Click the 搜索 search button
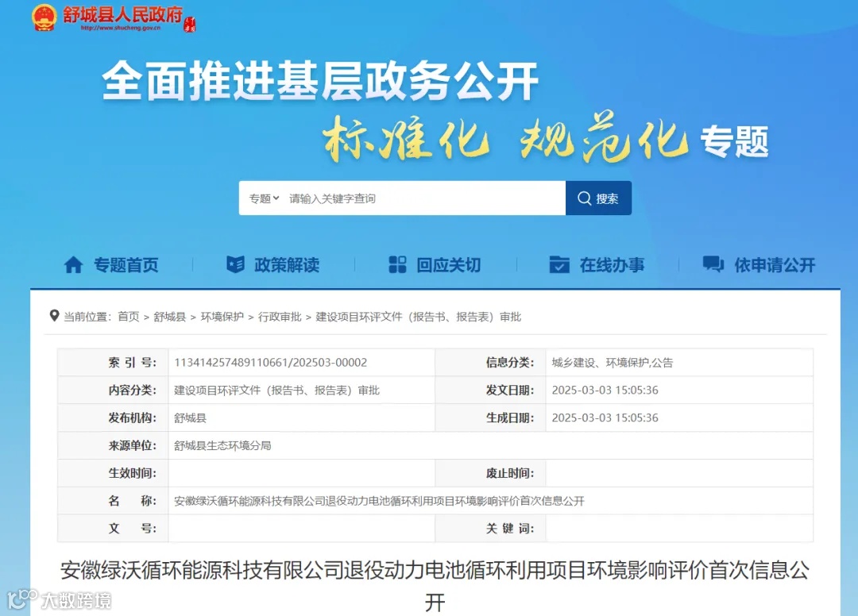 pos(598,198)
